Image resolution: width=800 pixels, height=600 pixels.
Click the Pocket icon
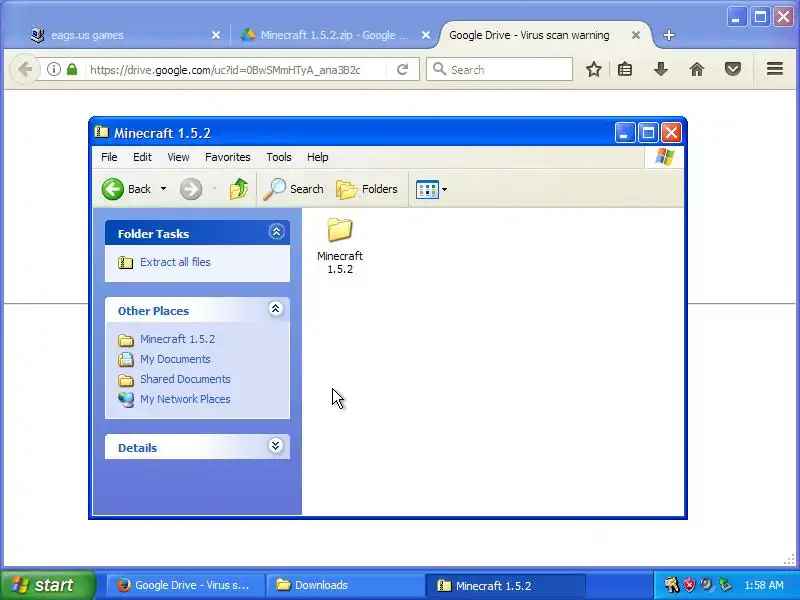coord(733,69)
